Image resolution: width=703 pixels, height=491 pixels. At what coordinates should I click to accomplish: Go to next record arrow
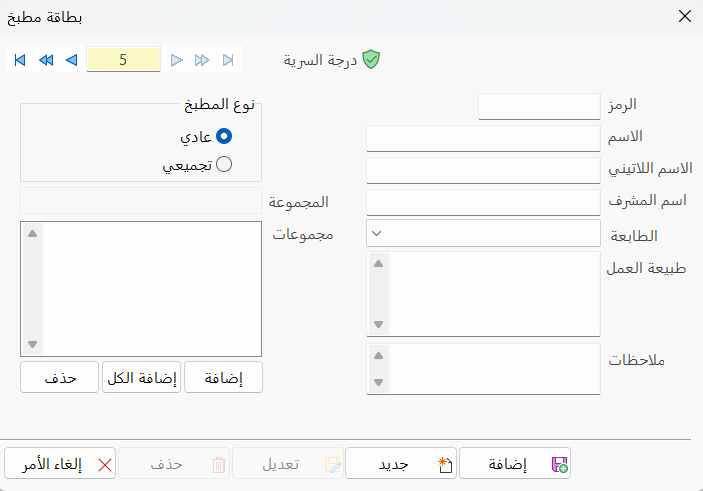(177, 60)
